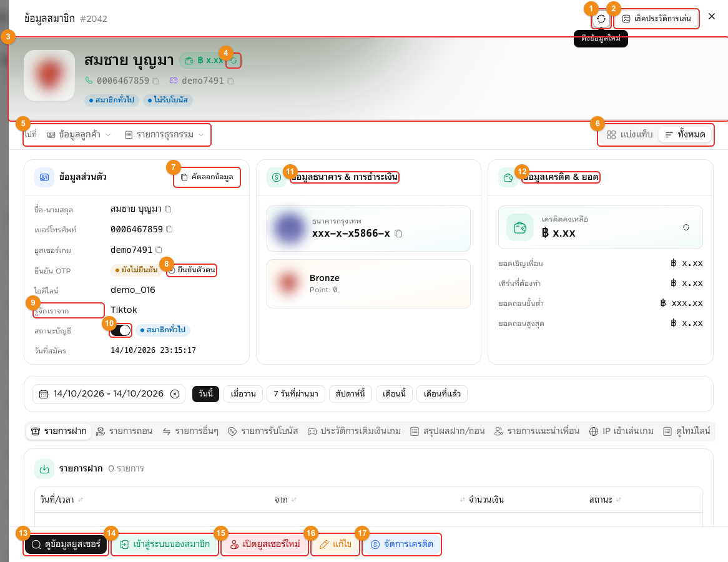Go to the รายการรับโบนัส tab
This screenshot has width=728, height=562.
263,431
